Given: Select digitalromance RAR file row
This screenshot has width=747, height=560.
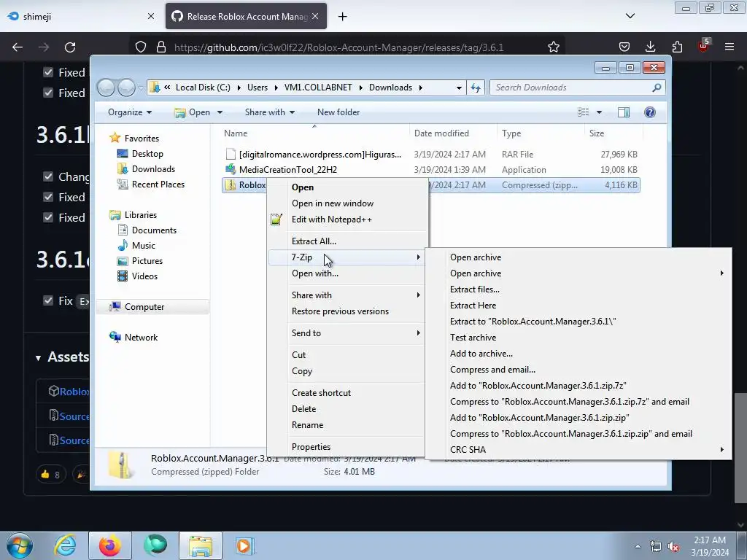Looking at the screenshot, I should click(430, 155).
